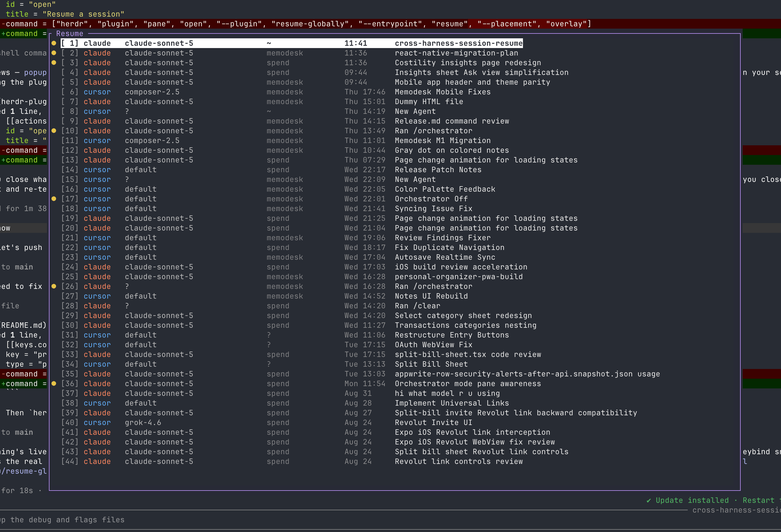Viewport: 781px width, 532px height.
Task: Open the 'Review Findings Fixer' session
Action: coord(275,238)
